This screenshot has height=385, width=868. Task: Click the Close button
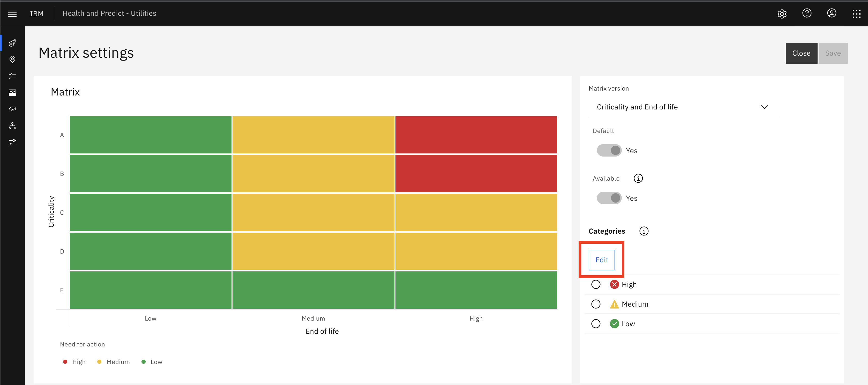[801, 53]
